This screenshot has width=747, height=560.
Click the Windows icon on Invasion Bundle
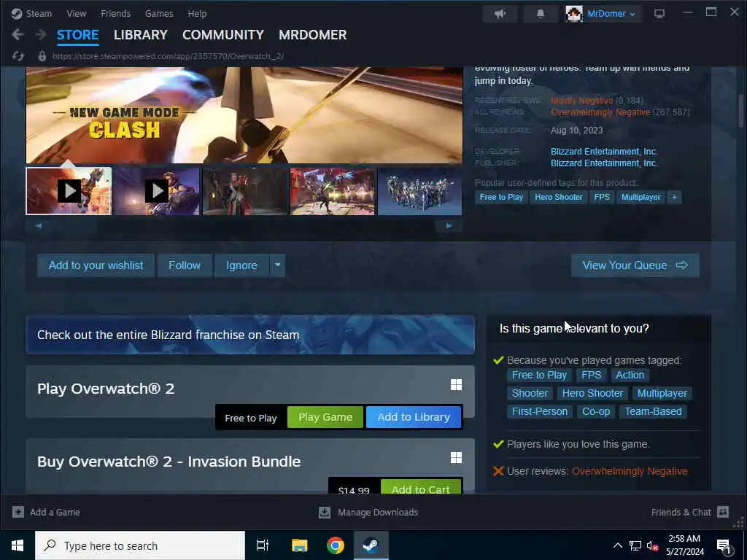click(456, 458)
